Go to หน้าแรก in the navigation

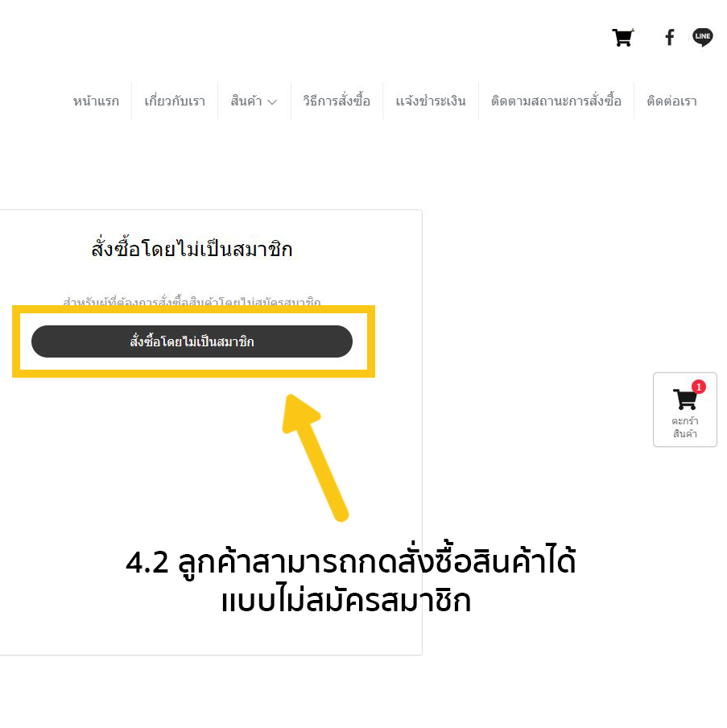pyautogui.click(x=96, y=101)
